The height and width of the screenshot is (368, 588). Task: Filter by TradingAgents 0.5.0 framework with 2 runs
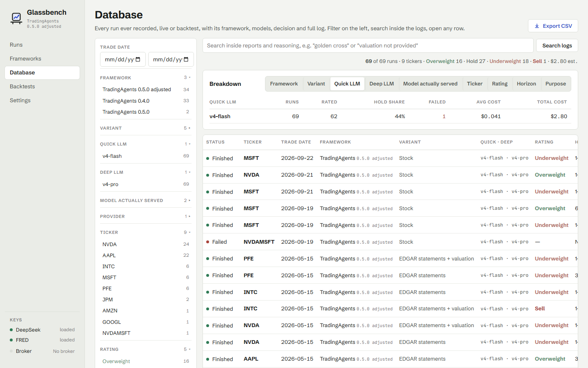click(145, 112)
